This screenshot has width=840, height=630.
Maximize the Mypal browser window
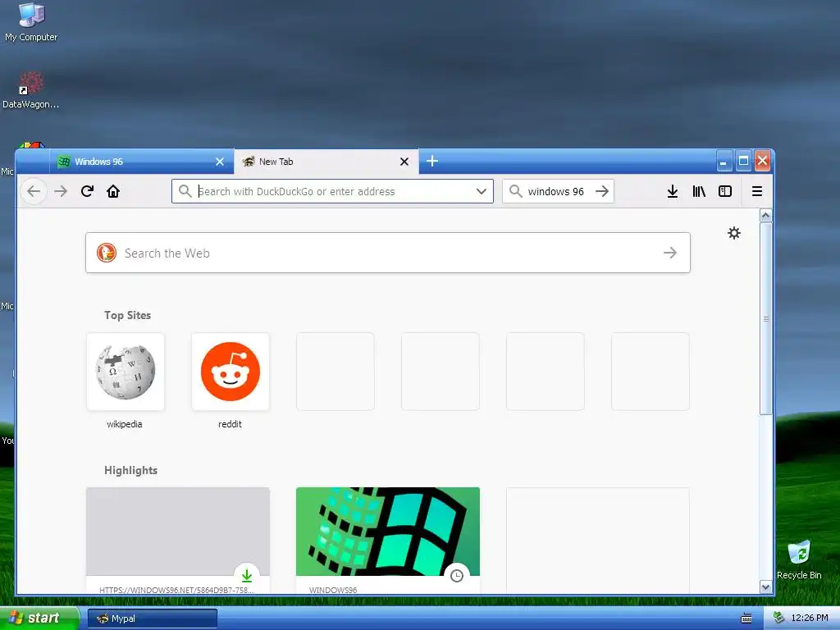click(x=743, y=162)
